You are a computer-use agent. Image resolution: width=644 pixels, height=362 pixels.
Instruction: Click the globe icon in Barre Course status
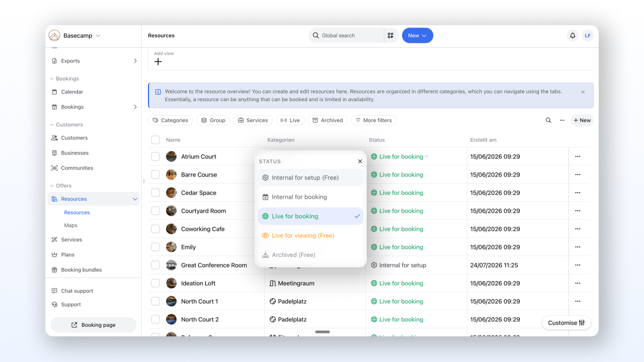point(374,174)
